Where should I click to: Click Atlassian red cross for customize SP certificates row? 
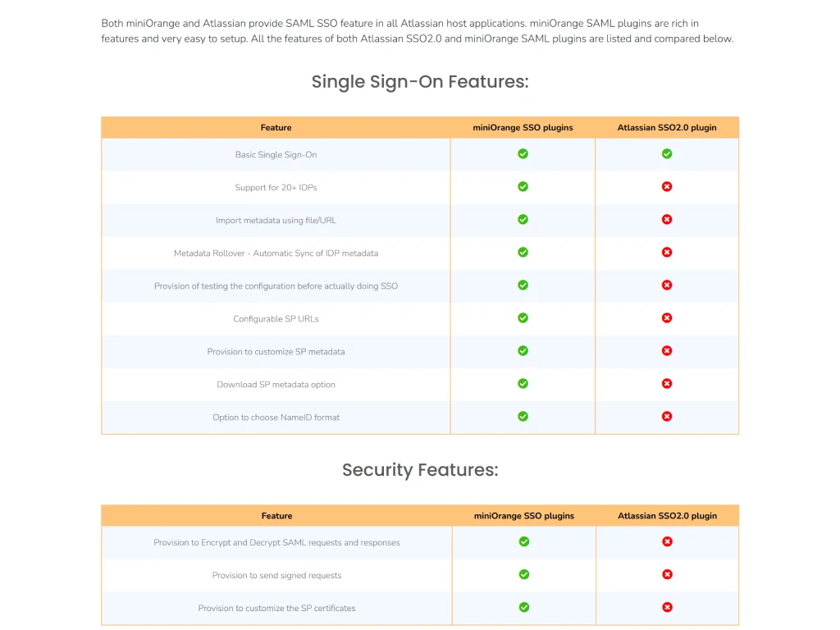667,607
